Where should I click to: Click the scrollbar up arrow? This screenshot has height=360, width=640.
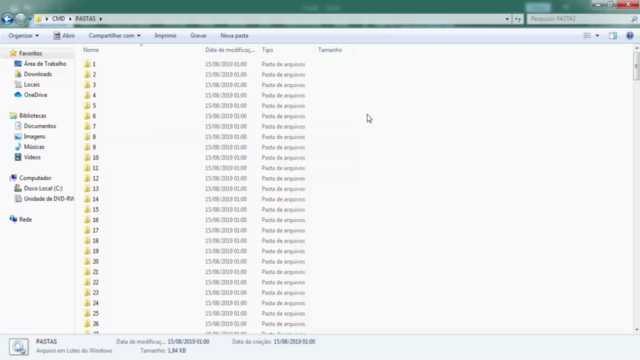pos(637,48)
